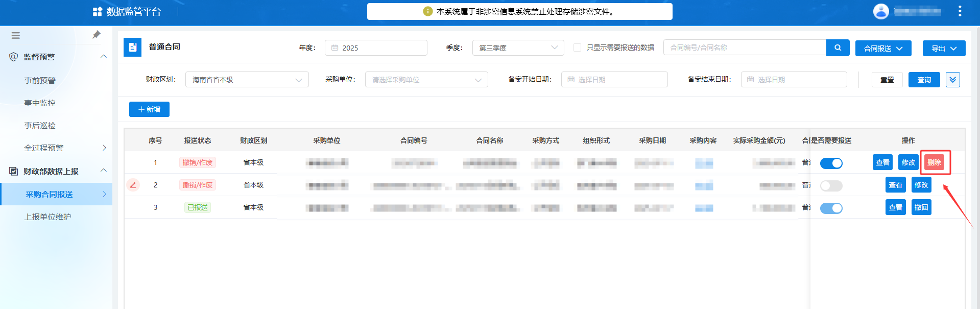This screenshot has width=980, height=309.
Task: Enable the row 2 reporting toggle
Action: tap(831, 186)
